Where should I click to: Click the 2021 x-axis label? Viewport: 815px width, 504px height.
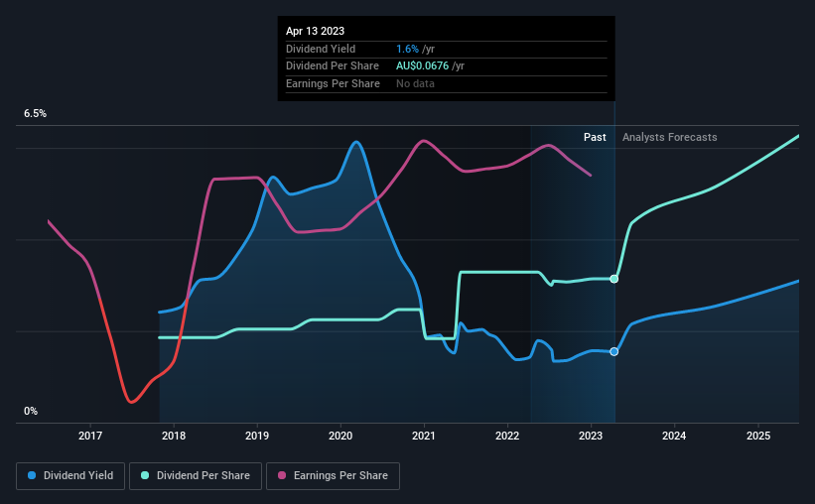click(424, 436)
